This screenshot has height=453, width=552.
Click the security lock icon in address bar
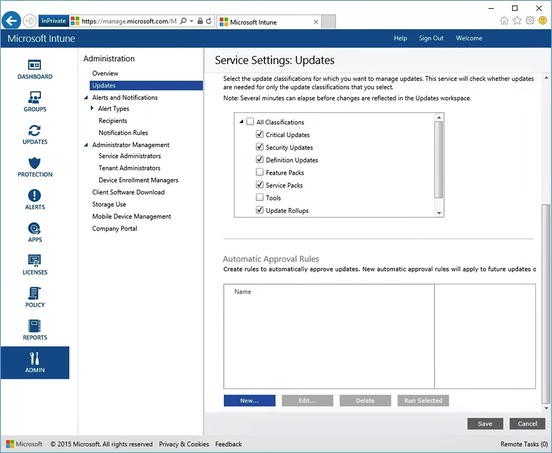pos(200,21)
